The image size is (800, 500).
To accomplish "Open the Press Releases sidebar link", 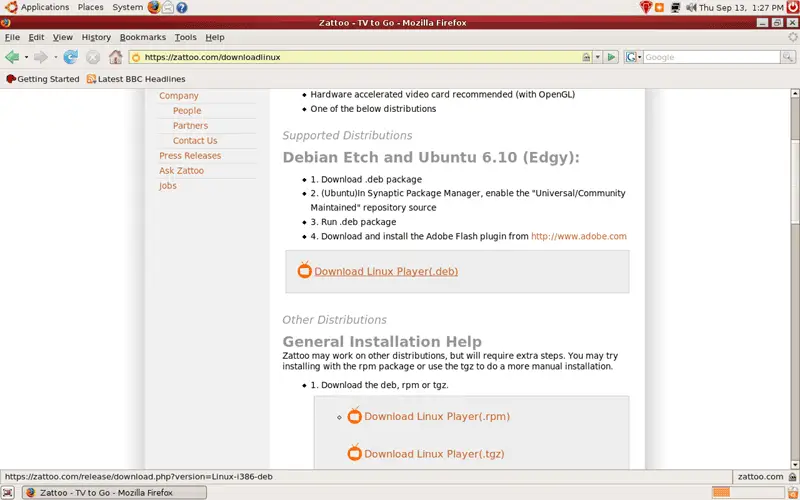I will click(190, 156).
